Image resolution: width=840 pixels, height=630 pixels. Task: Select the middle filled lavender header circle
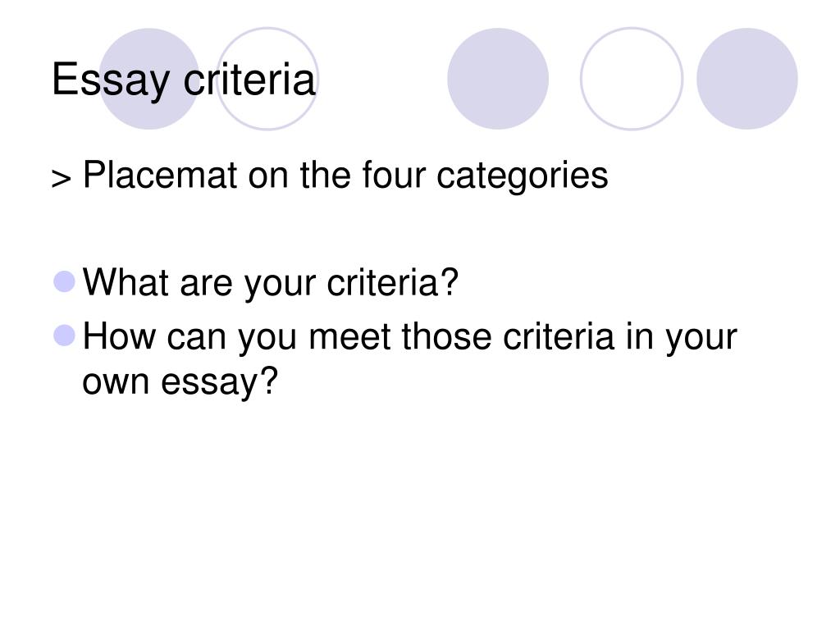[498, 79]
